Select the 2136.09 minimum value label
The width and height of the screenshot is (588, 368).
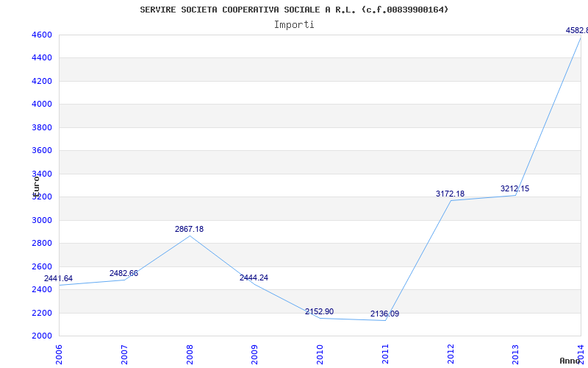pyautogui.click(x=384, y=314)
